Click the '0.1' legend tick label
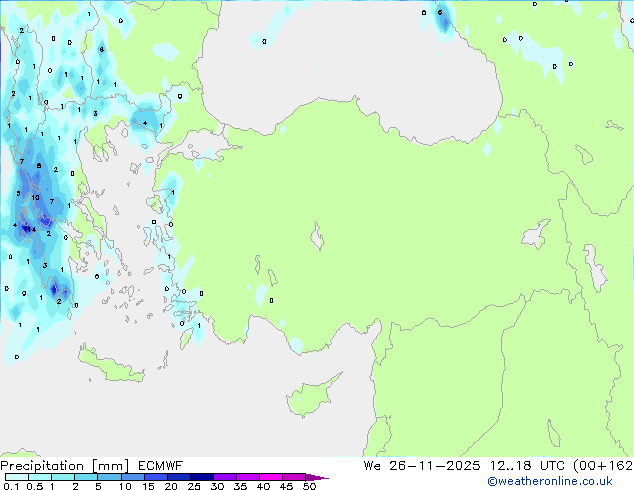 pyautogui.click(x=11, y=486)
